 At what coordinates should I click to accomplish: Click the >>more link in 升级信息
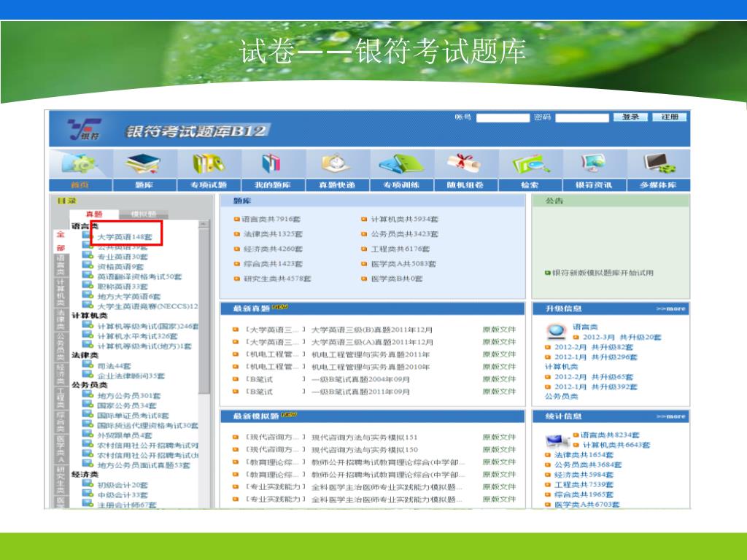tap(670, 309)
